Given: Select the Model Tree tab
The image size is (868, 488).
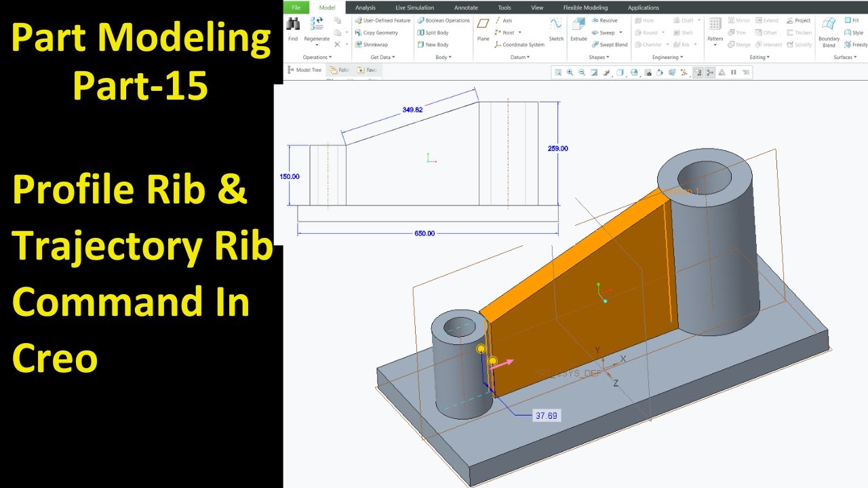Looking at the screenshot, I should [x=304, y=70].
